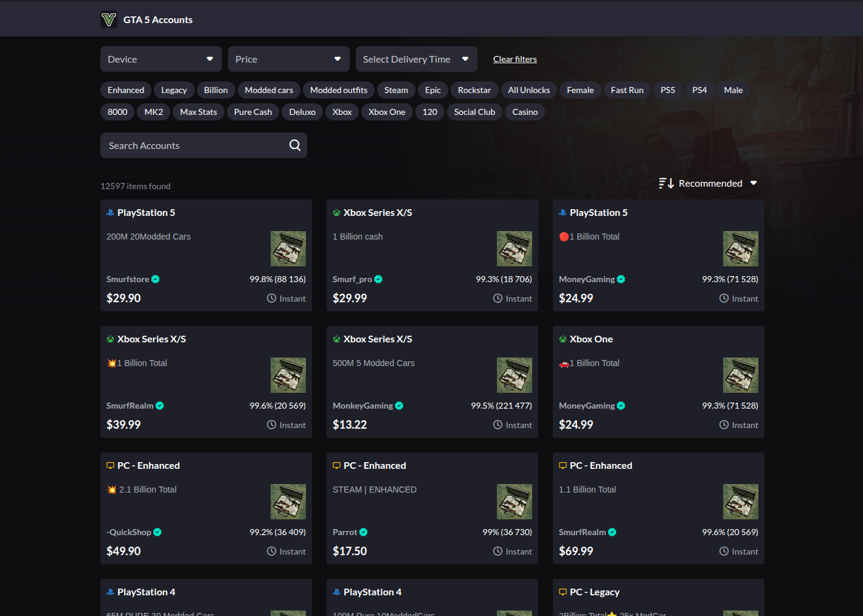Open the Device dropdown
The height and width of the screenshot is (616, 863).
(x=161, y=59)
